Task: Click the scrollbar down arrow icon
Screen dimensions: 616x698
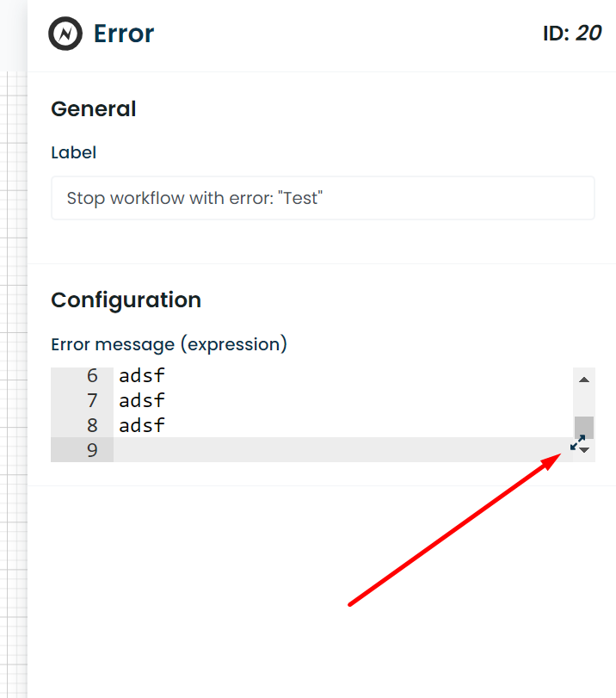Action: (583, 450)
